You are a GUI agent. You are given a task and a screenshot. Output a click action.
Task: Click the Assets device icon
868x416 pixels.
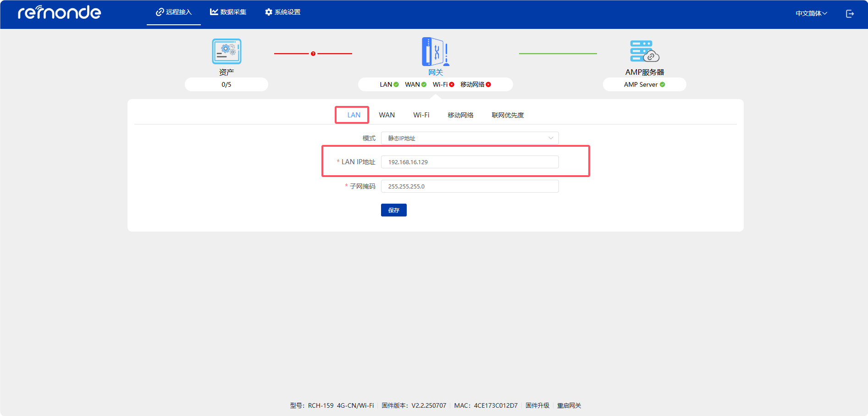coord(227,51)
